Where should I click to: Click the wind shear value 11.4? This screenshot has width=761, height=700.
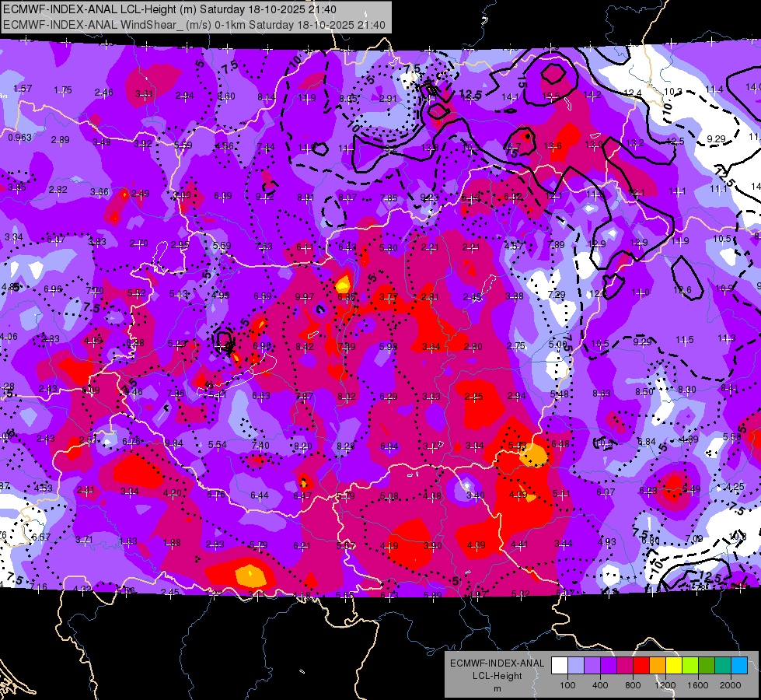point(714,89)
